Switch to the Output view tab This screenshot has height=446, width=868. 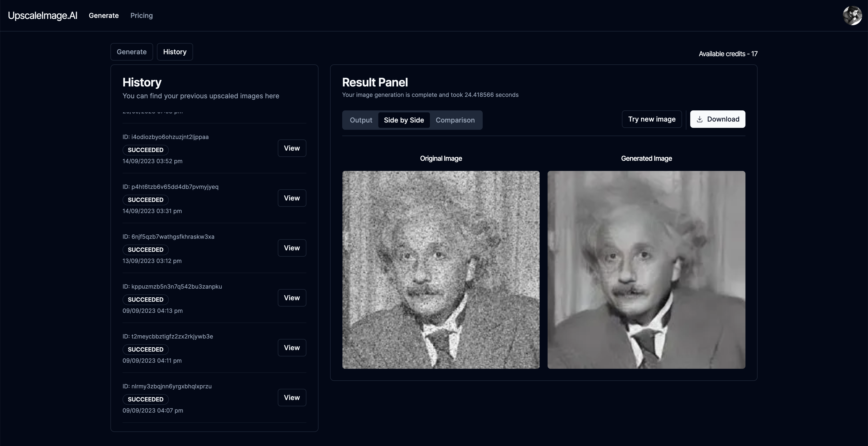[x=361, y=120]
